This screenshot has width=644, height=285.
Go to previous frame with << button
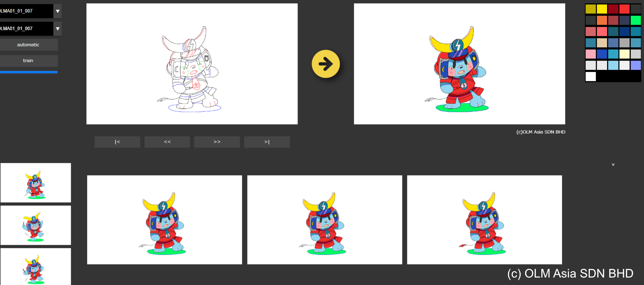[167, 142]
